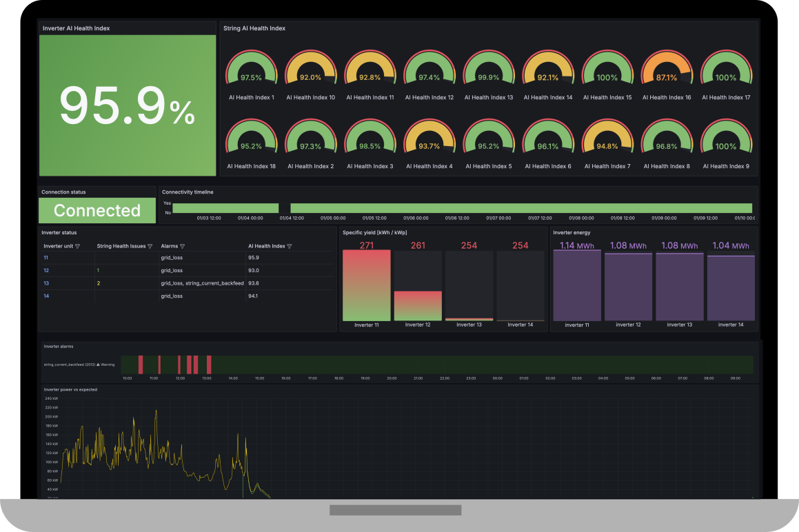Viewport: 799px width, 532px height.
Task: Click the Inverter 11 specific yield bar
Action: [366, 285]
